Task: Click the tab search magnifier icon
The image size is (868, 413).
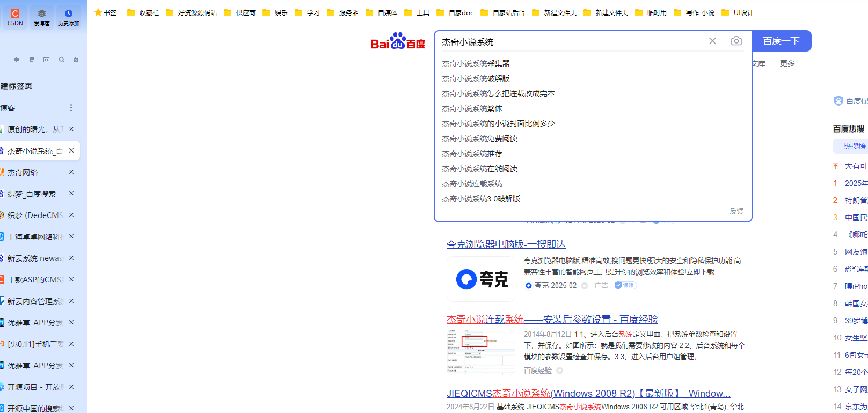Action: (62, 60)
